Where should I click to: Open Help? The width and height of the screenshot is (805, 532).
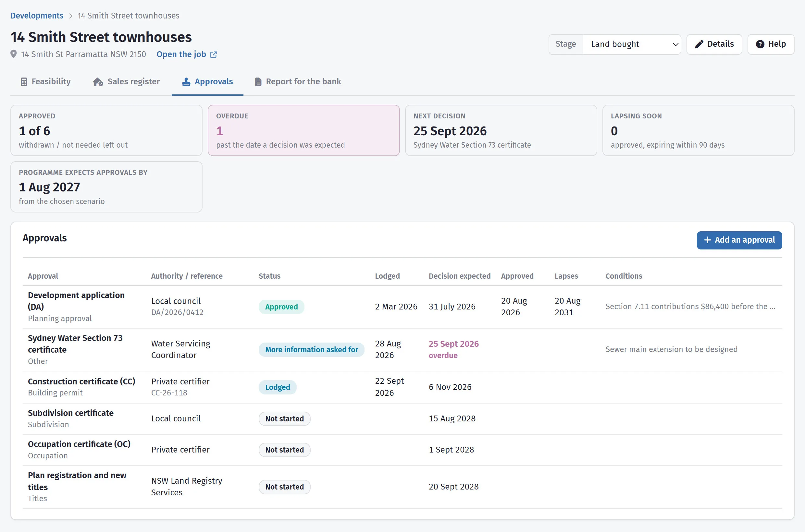(x=771, y=44)
